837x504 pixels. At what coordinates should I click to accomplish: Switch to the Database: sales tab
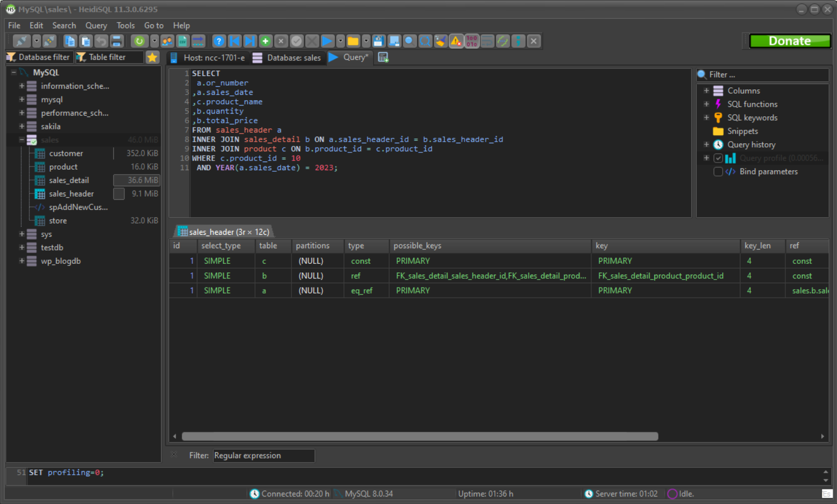tap(287, 58)
